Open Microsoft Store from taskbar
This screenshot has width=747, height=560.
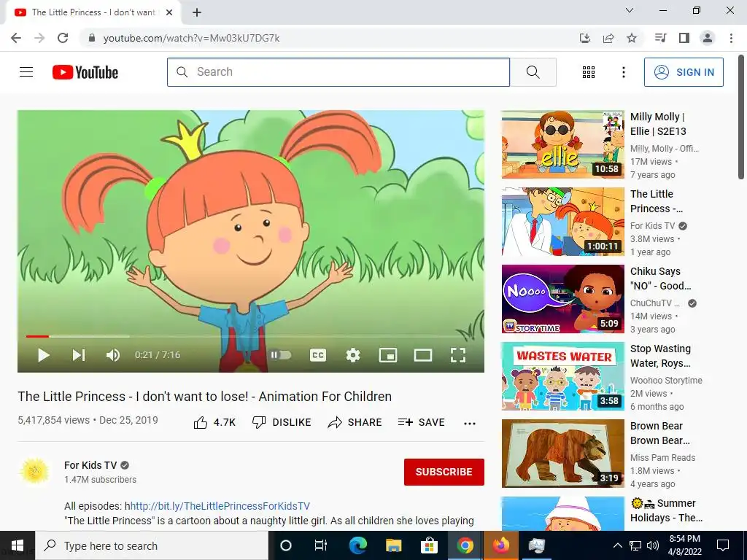tap(429, 545)
